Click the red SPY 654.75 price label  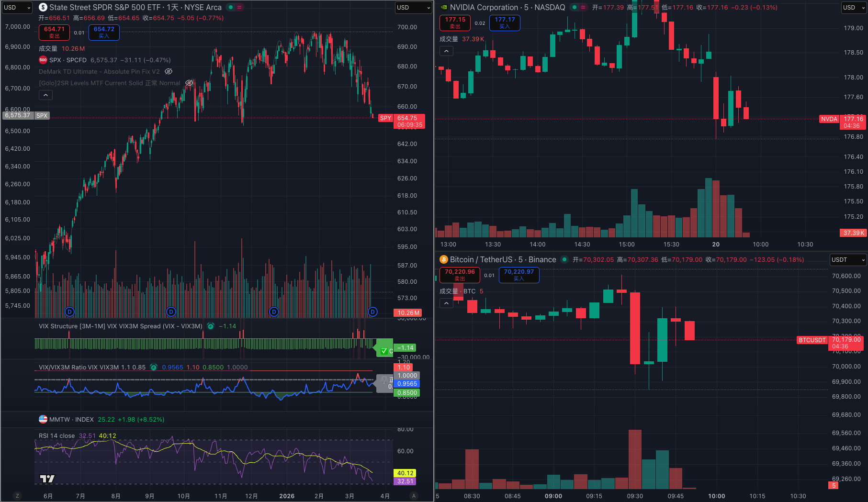click(402, 121)
